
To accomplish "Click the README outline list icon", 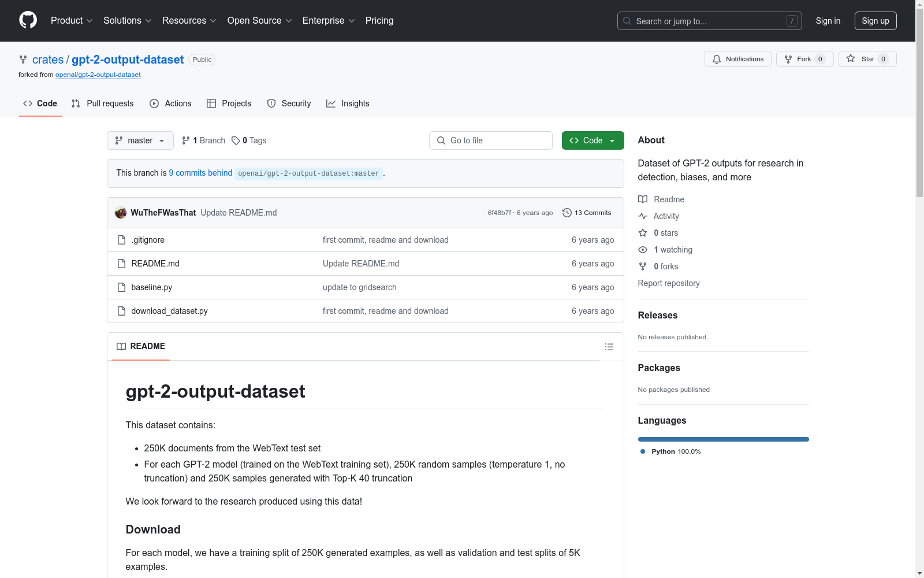I will tap(609, 347).
